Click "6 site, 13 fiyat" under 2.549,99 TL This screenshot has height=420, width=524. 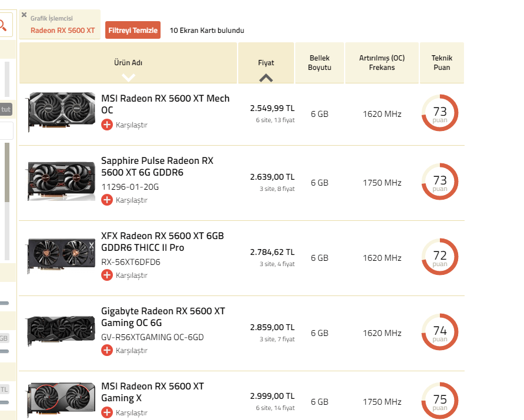coord(275,120)
